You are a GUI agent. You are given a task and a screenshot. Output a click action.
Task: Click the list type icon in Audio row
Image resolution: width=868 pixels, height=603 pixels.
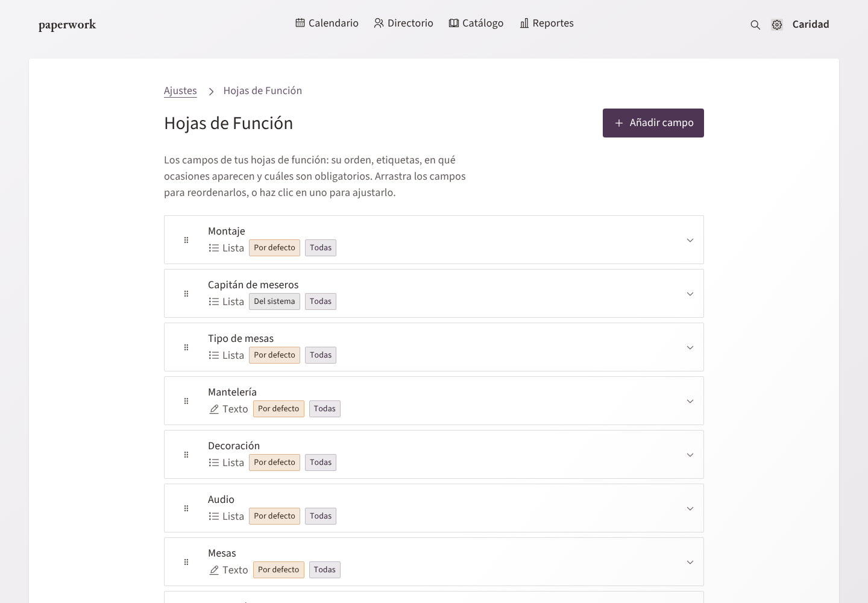click(214, 516)
